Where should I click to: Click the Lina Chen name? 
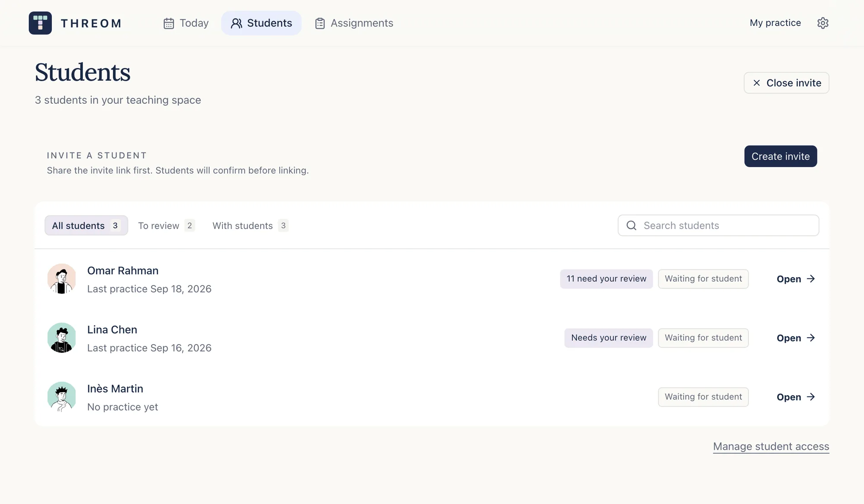(x=112, y=330)
